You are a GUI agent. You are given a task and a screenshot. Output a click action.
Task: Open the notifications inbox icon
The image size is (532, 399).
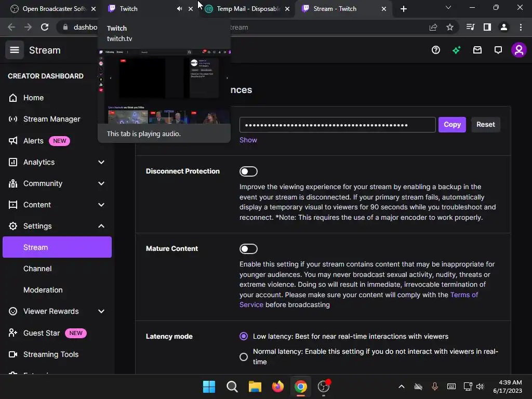coord(477,50)
